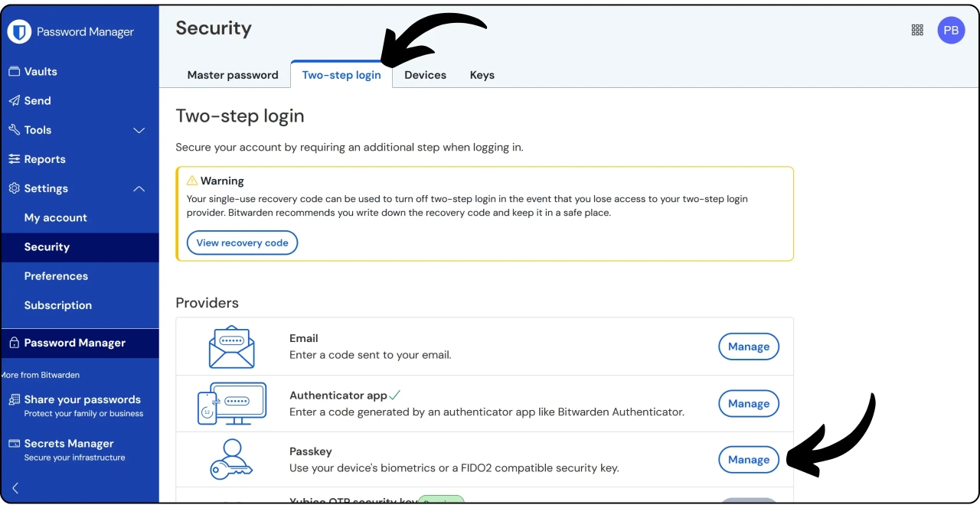Click the Send paper plane icon

click(x=14, y=100)
